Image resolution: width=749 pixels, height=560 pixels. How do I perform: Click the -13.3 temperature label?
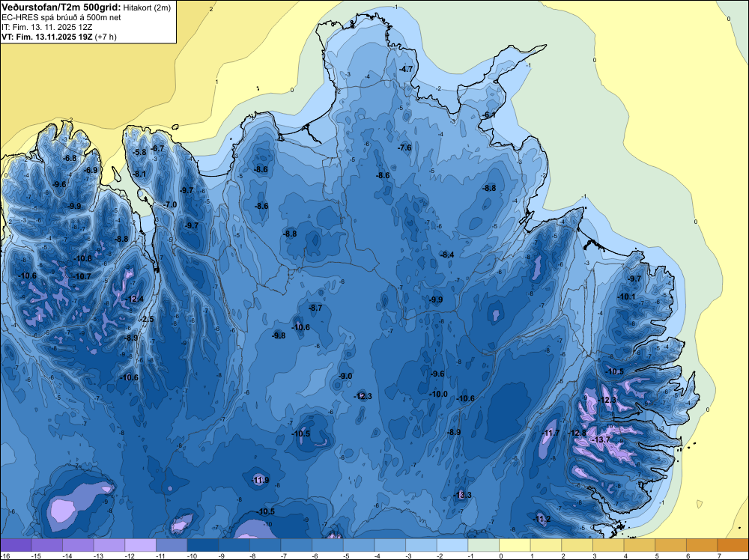click(462, 495)
